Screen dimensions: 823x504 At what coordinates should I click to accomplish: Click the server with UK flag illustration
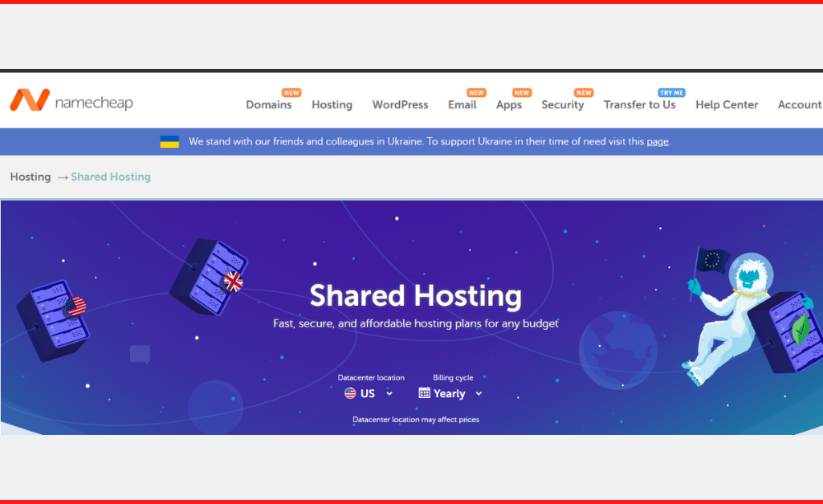(209, 278)
